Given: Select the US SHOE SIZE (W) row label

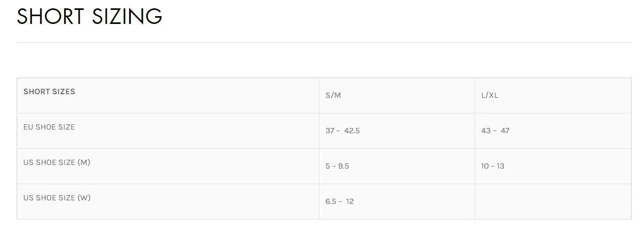Looking at the screenshot, I should click(57, 198).
